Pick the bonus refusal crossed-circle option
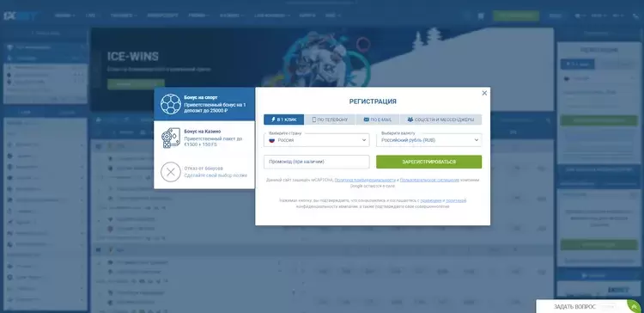644x313 pixels. point(204,172)
